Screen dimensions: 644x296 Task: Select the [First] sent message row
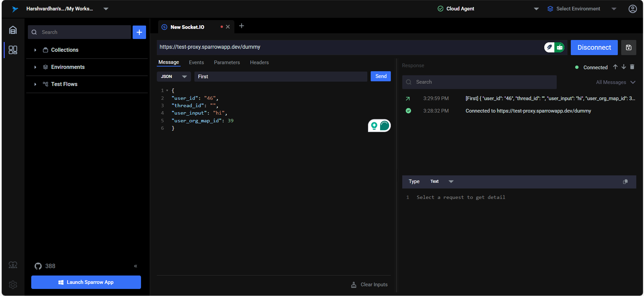coord(519,98)
